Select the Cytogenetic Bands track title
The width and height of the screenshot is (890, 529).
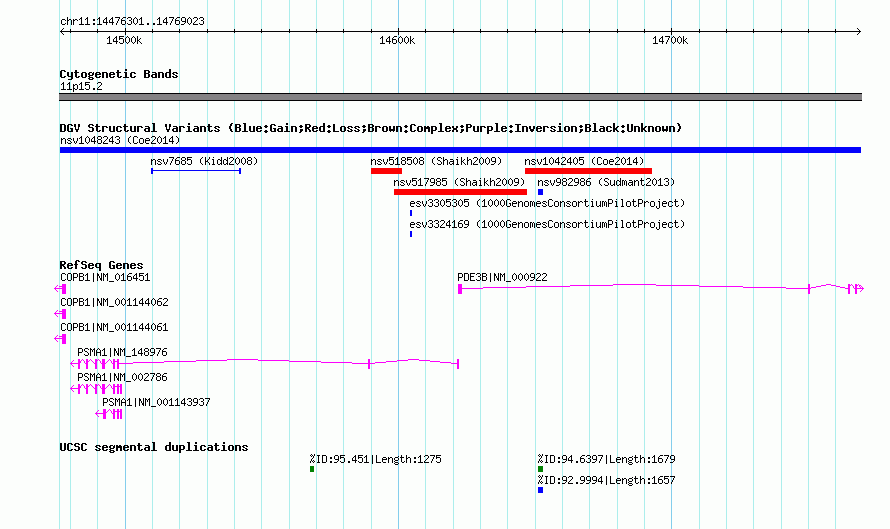(x=119, y=74)
